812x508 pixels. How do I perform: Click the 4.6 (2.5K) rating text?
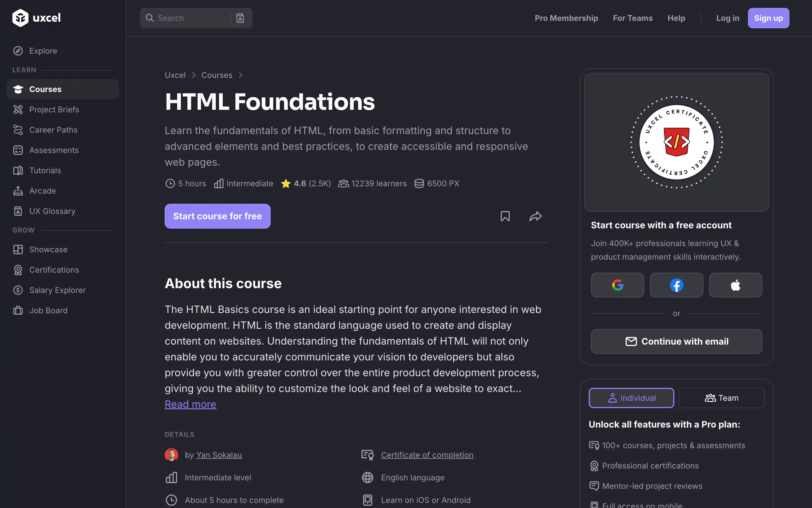pyautogui.click(x=312, y=183)
